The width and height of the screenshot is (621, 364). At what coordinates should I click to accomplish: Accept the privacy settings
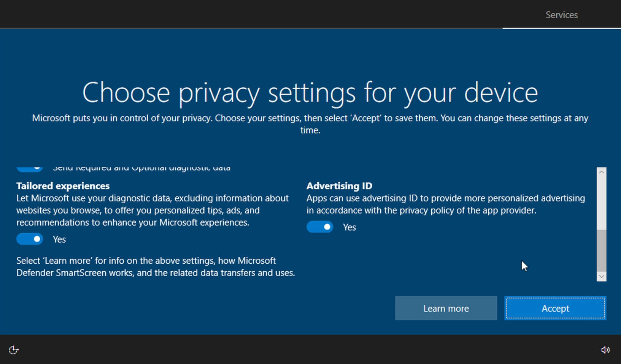(555, 308)
